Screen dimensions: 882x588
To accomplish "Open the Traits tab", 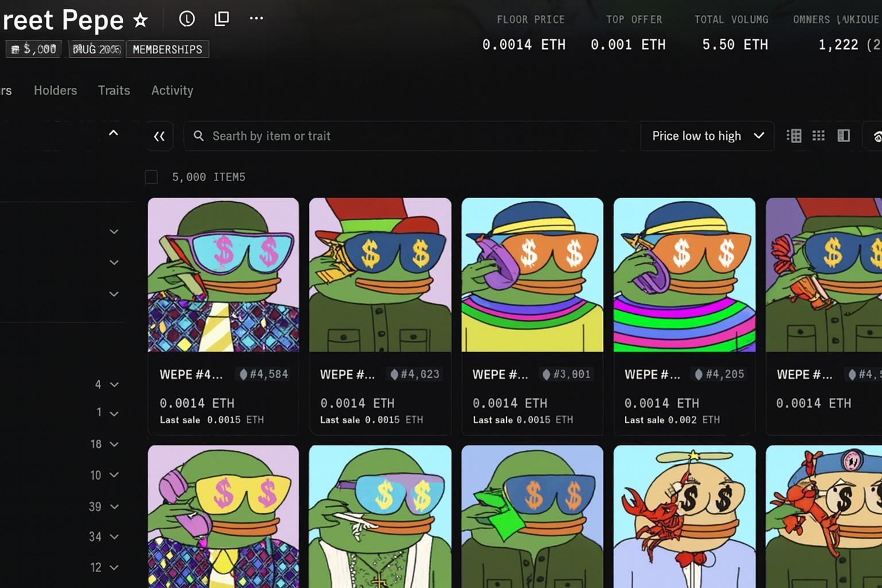I will pos(114,90).
